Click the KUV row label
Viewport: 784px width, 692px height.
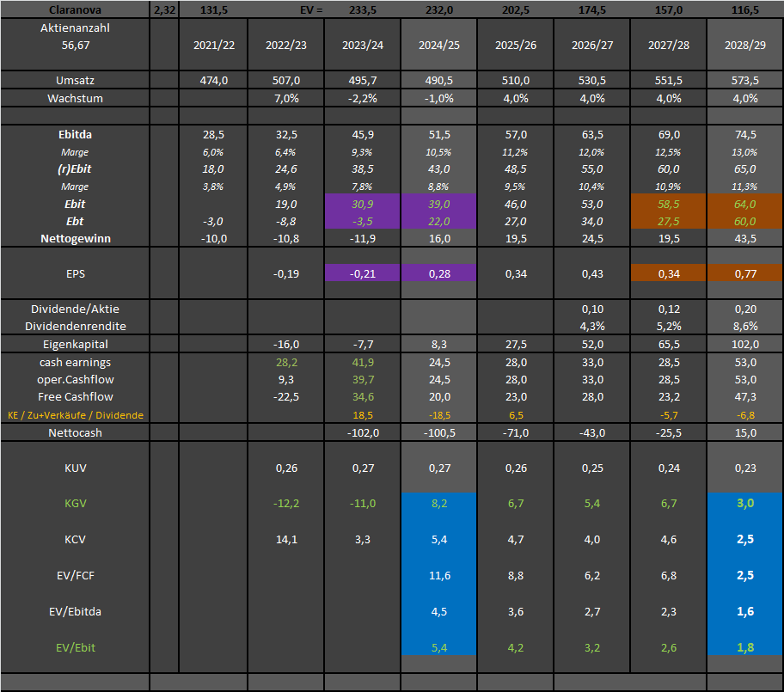click(x=75, y=468)
